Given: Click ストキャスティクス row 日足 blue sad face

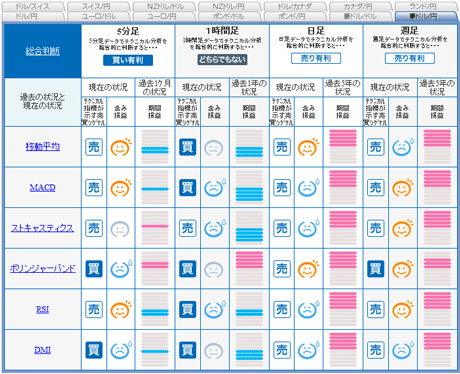Looking at the screenshot, I should pyautogui.click(x=308, y=228).
